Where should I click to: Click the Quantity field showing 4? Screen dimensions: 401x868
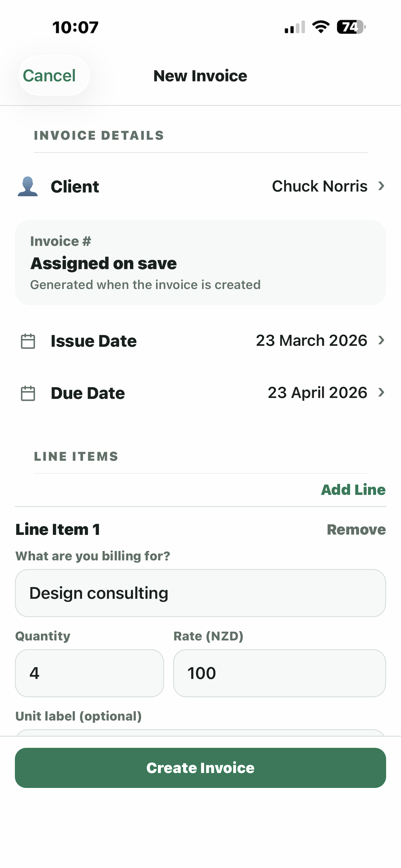(89, 673)
